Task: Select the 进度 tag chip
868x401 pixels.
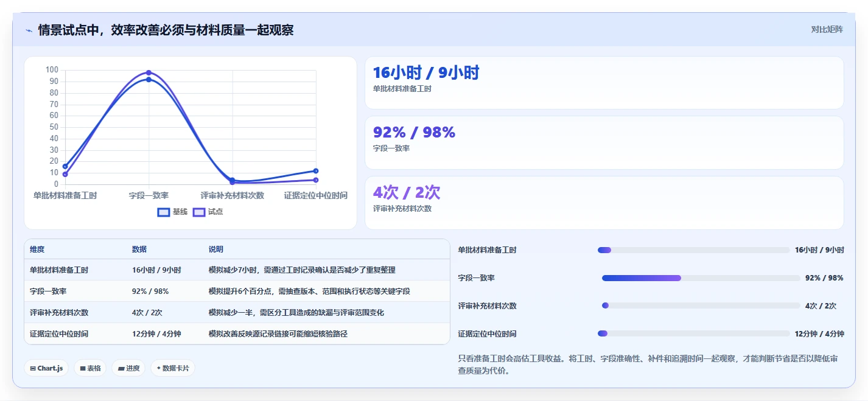Action: (x=128, y=368)
